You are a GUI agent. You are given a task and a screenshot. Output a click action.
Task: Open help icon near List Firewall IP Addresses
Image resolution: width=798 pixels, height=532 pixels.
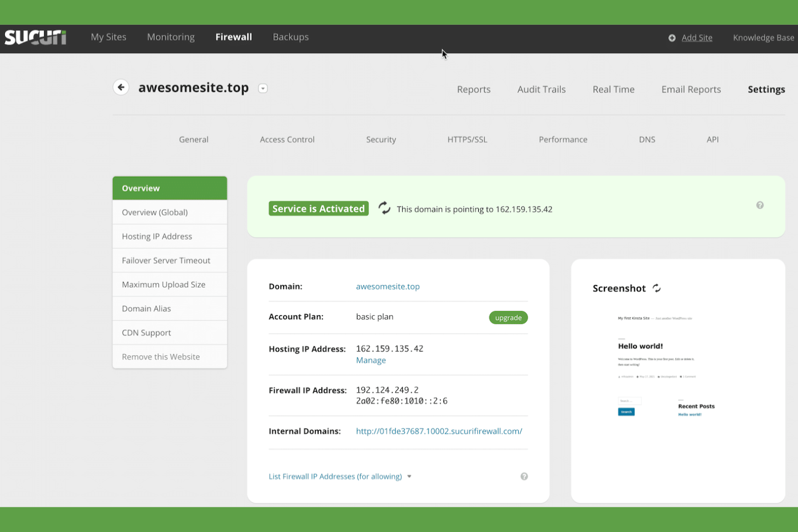click(x=524, y=476)
